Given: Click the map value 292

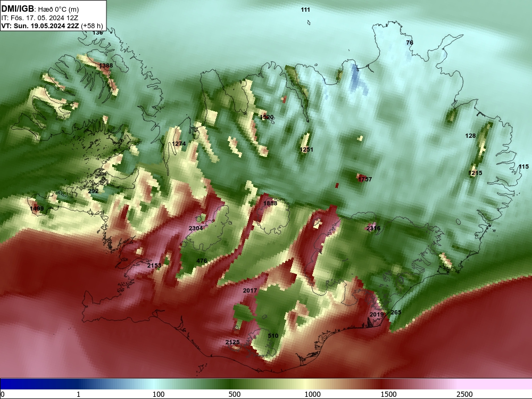Looking at the screenshot, I should [x=93, y=191].
